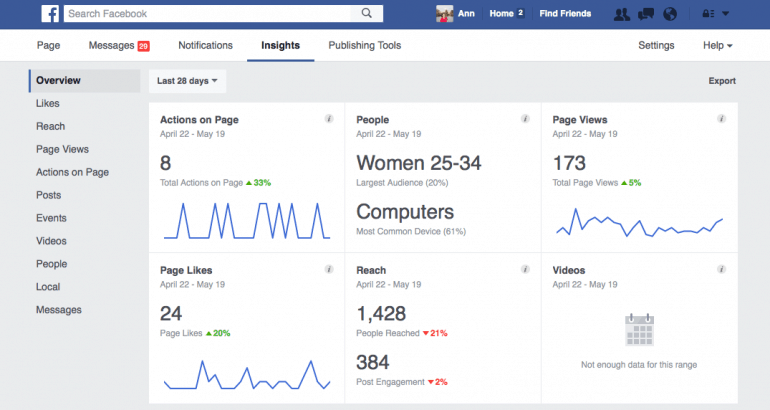Click the search magnifier button
770x410 pixels.
coord(367,13)
